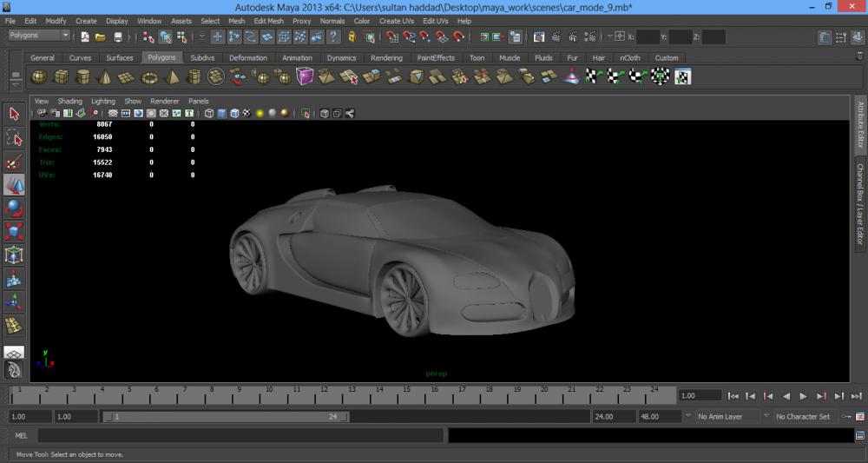Click the purple cube shelf icon

coord(305,77)
